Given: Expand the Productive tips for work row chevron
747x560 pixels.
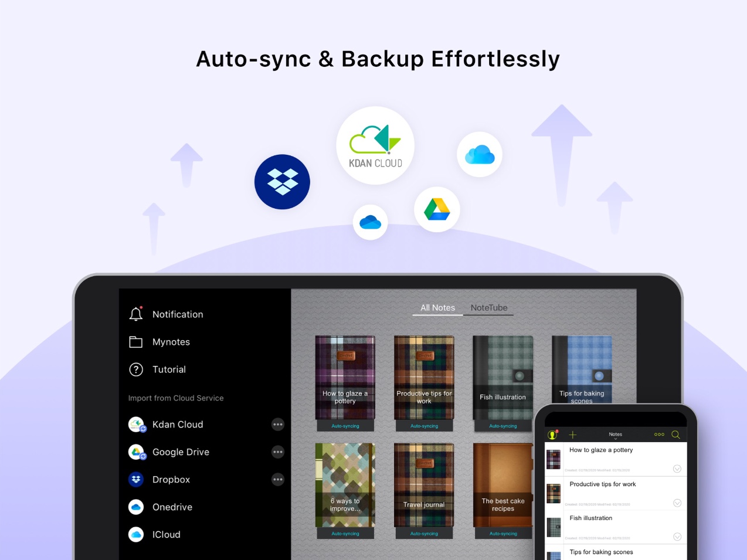Looking at the screenshot, I should [677, 503].
